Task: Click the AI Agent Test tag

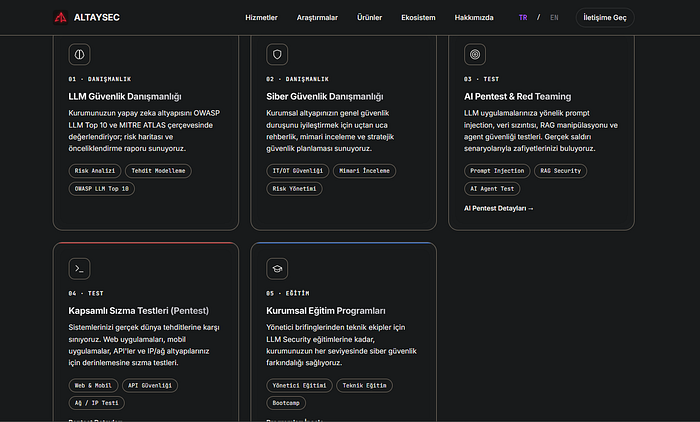Action: click(x=492, y=188)
